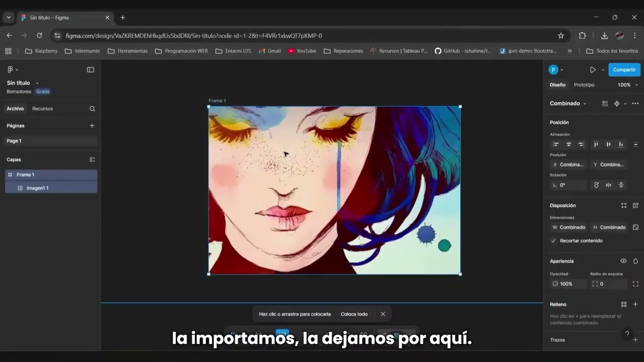Flip horizontal icon next to rotation
Image resolution: width=644 pixels, height=362 pixels.
pos(608,185)
